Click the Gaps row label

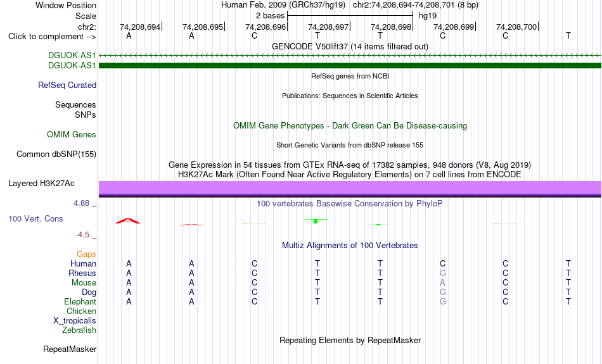point(86,254)
